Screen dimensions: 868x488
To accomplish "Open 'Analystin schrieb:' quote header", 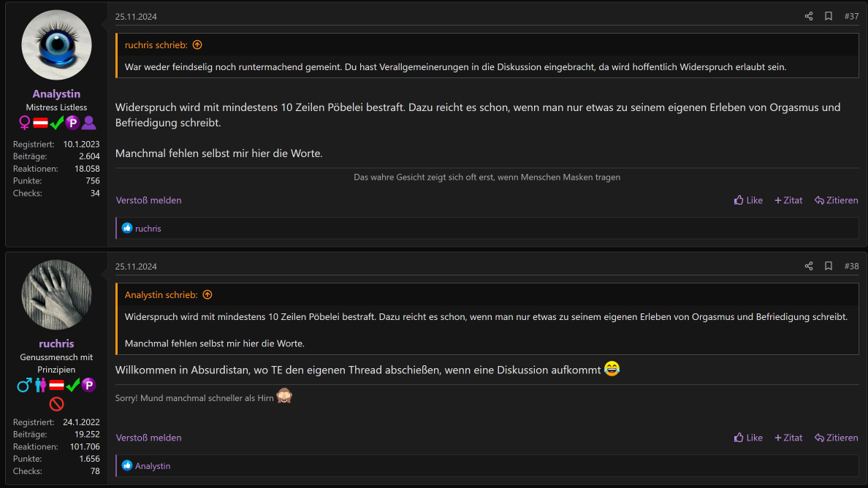I will (x=161, y=295).
